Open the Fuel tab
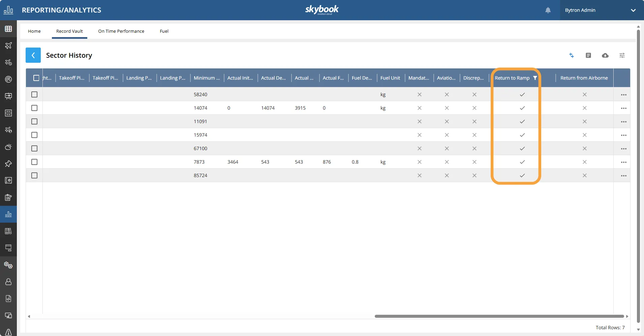The width and height of the screenshot is (644, 336). click(164, 31)
